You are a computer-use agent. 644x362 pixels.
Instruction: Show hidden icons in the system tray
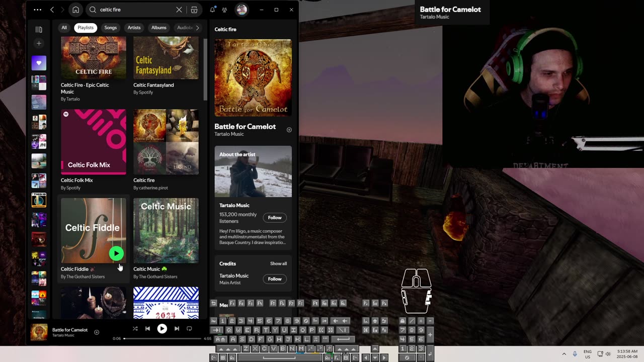coord(564,354)
